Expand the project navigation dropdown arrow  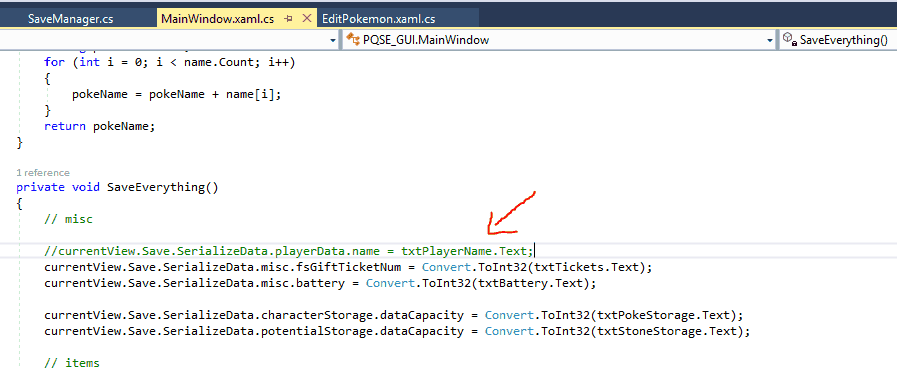pyautogui.click(x=334, y=40)
